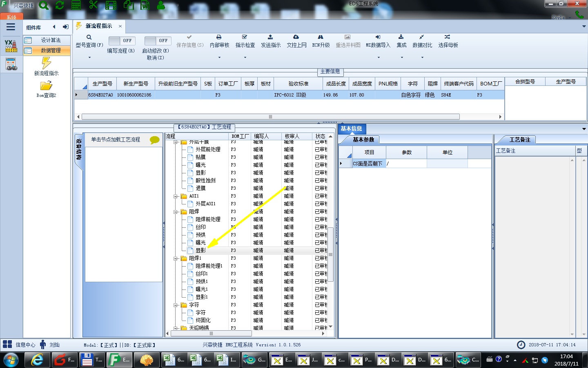The height and width of the screenshot is (368, 588).
Task: Click the process tree vertical scrollbar
Action: [x=331, y=254]
